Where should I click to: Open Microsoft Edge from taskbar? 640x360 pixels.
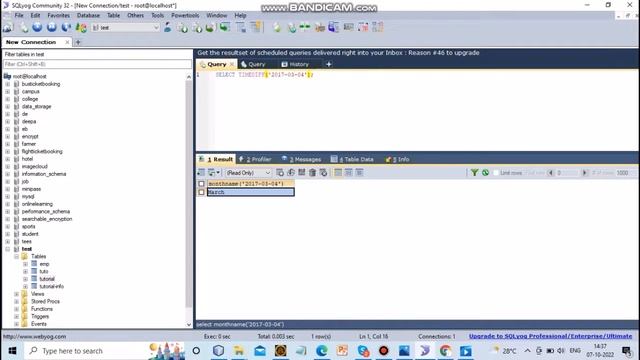(322, 351)
